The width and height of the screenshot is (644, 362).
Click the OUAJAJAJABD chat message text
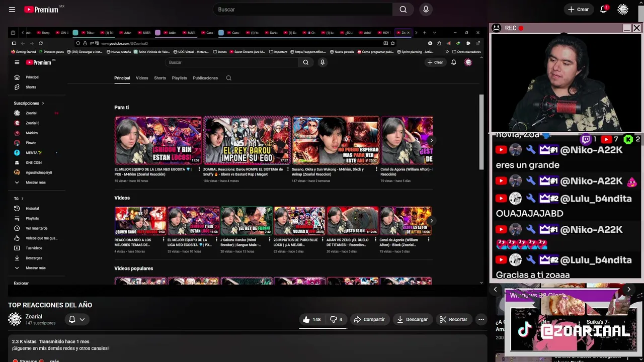[529, 213]
